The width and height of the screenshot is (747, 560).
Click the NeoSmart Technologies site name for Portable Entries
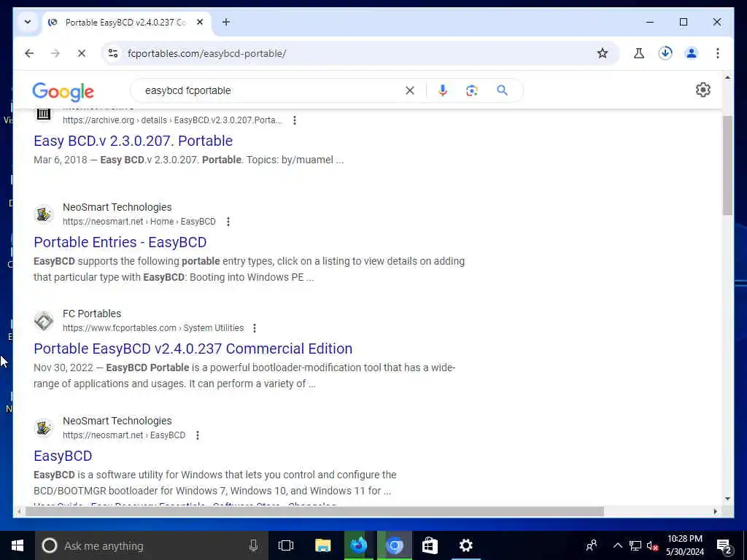point(117,207)
